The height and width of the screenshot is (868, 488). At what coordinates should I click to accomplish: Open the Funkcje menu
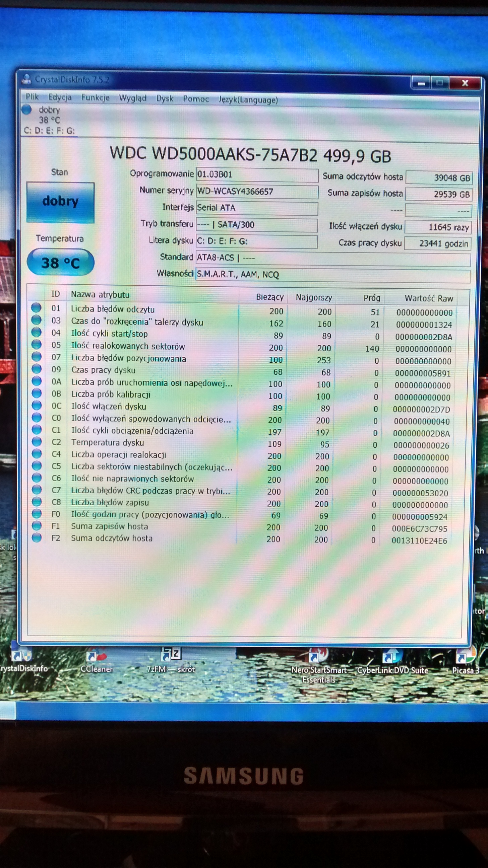click(x=96, y=98)
